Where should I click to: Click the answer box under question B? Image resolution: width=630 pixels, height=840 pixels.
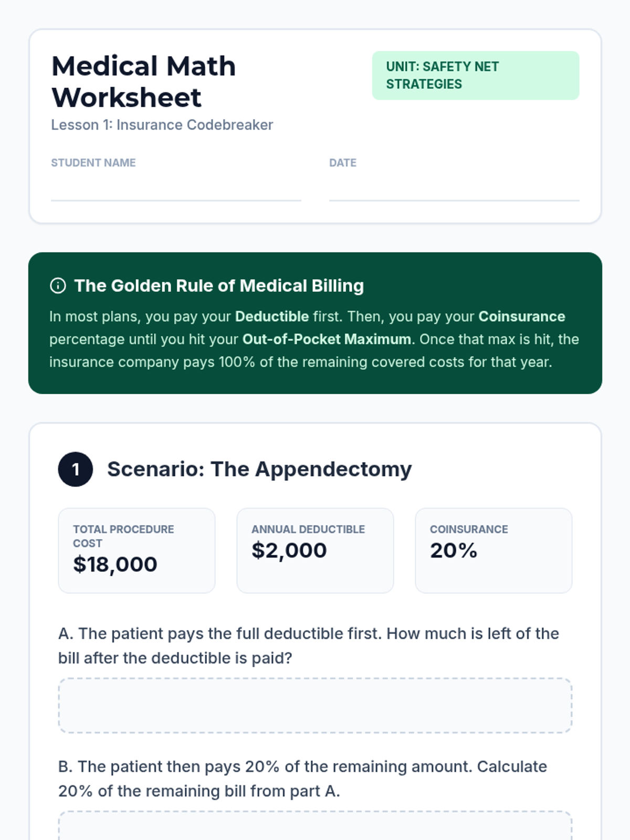[x=315, y=826]
